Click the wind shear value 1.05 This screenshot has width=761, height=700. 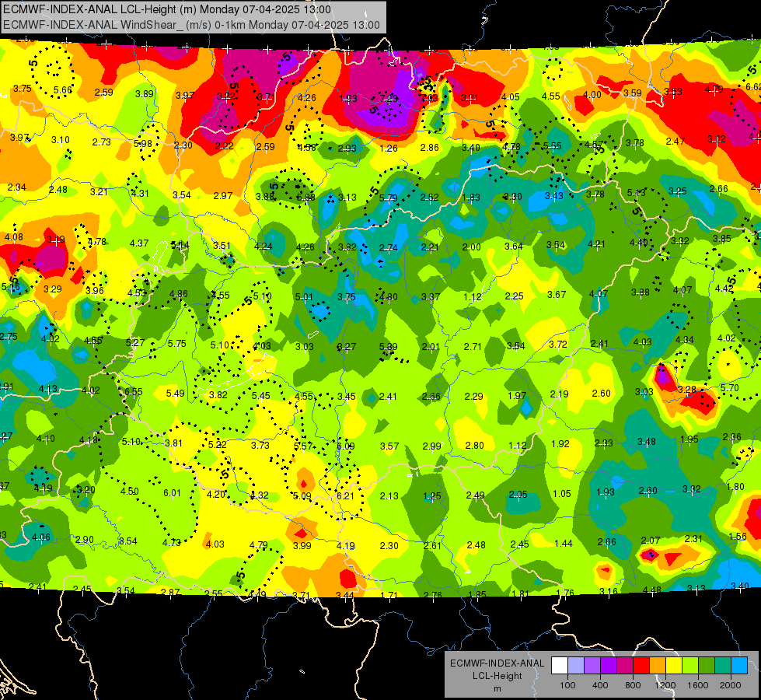click(x=561, y=494)
